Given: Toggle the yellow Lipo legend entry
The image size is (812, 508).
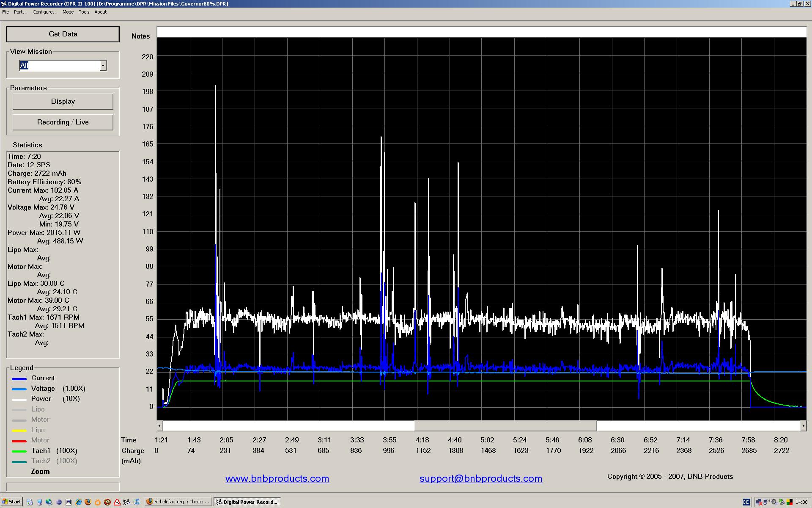Looking at the screenshot, I should tap(38, 430).
